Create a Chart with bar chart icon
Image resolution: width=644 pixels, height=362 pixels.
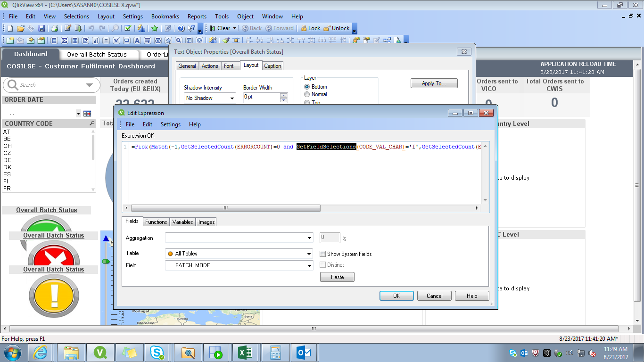[96, 41]
